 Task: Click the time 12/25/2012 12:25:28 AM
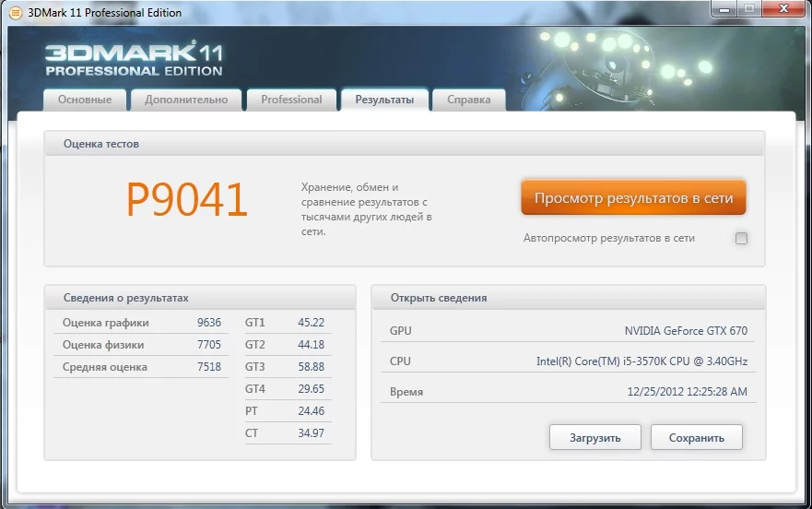tap(688, 392)
